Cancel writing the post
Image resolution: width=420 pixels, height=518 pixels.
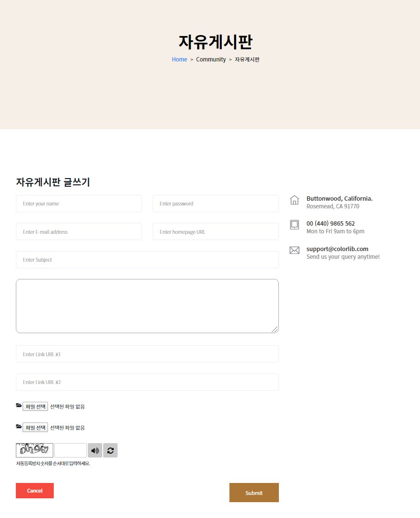click(x=35, y=491)
